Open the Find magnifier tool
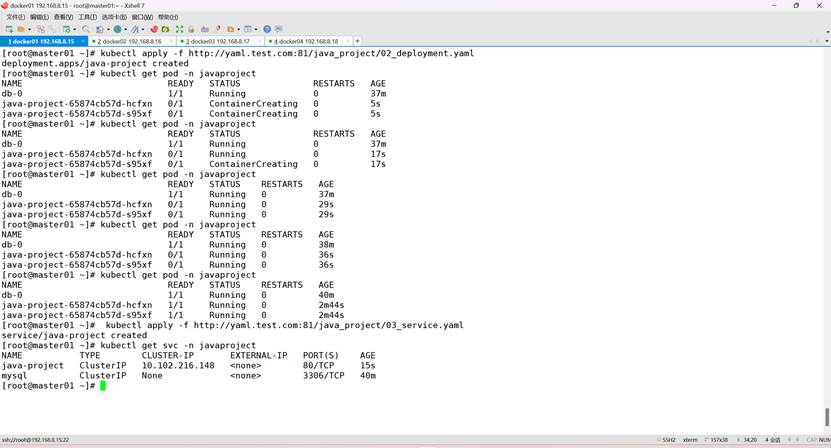Image resolution: width=831 pixels, height=448 pixels. (x=86, y=29)
